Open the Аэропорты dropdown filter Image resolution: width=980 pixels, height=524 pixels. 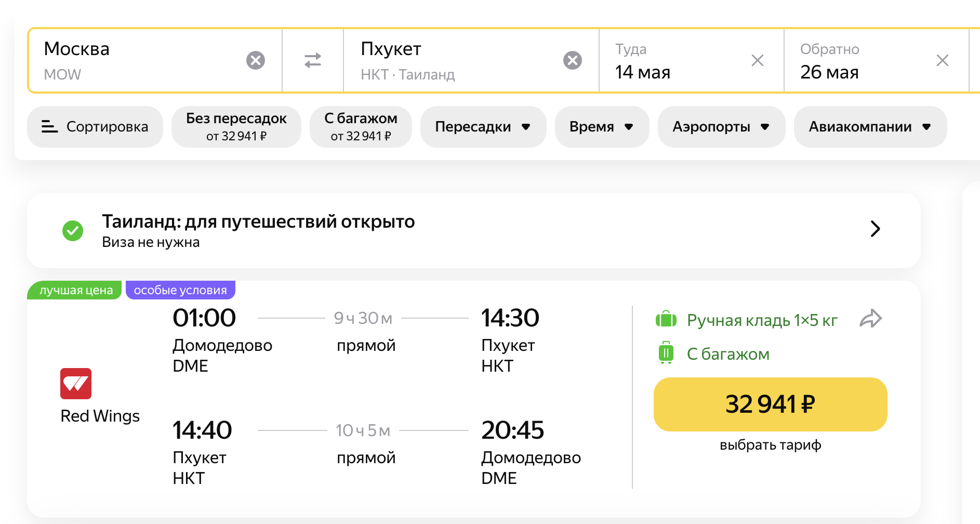point(721,127)
